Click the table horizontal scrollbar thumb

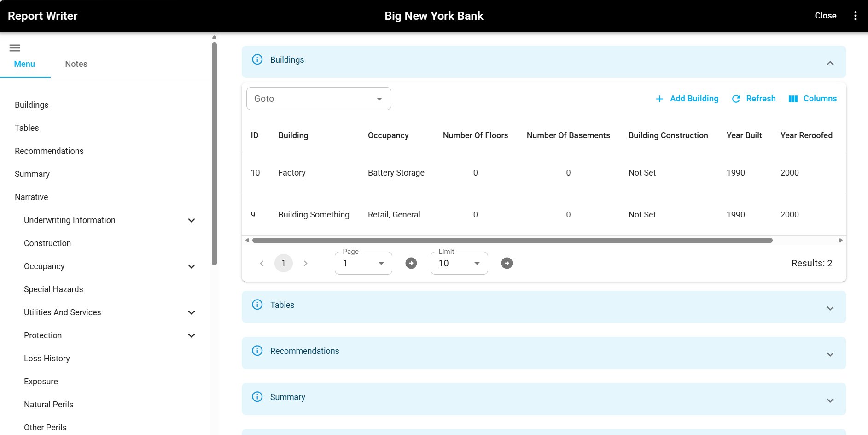pos(512,240)
